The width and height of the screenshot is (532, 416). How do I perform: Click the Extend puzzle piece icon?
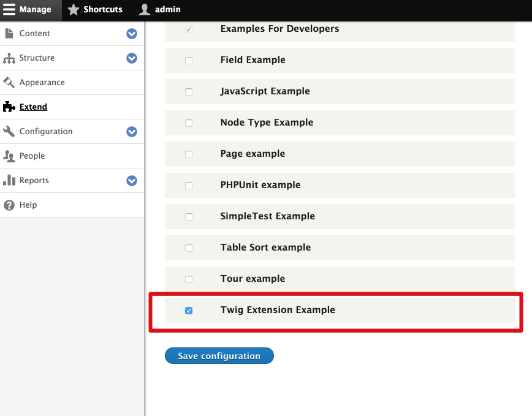coord(9,107)
